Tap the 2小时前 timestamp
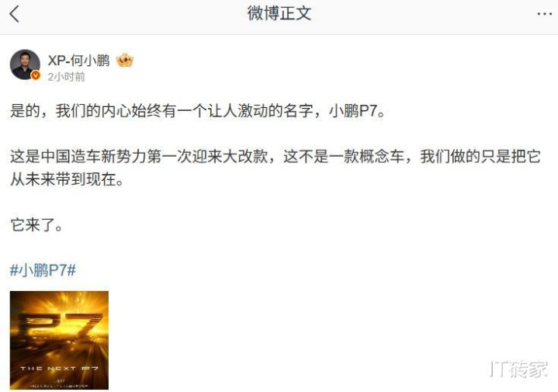The width and height of the screenshot is (558, 392). [x=67, y=77]
